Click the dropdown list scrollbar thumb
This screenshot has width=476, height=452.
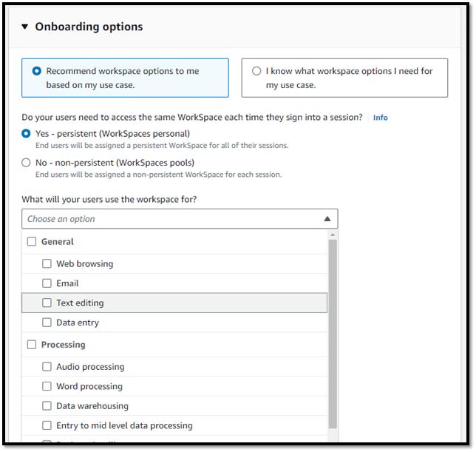pyautogui.click(x=333, y=334)
